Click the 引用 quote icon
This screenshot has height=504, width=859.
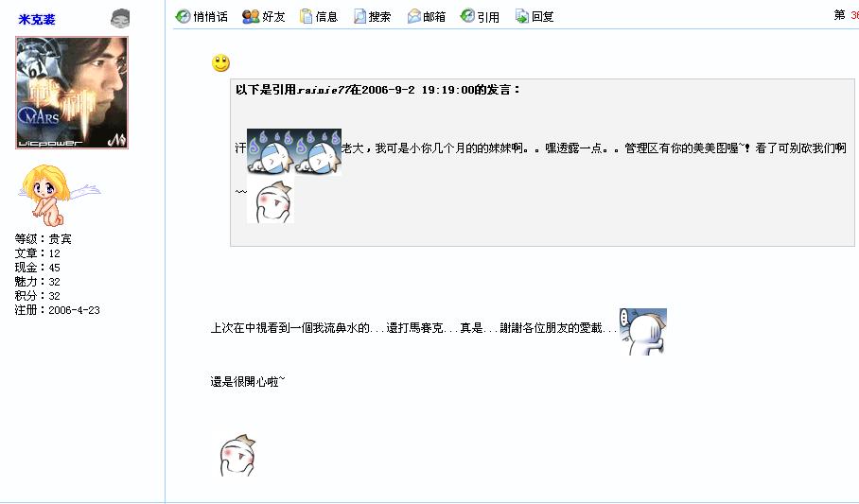(x=466, y=16)
